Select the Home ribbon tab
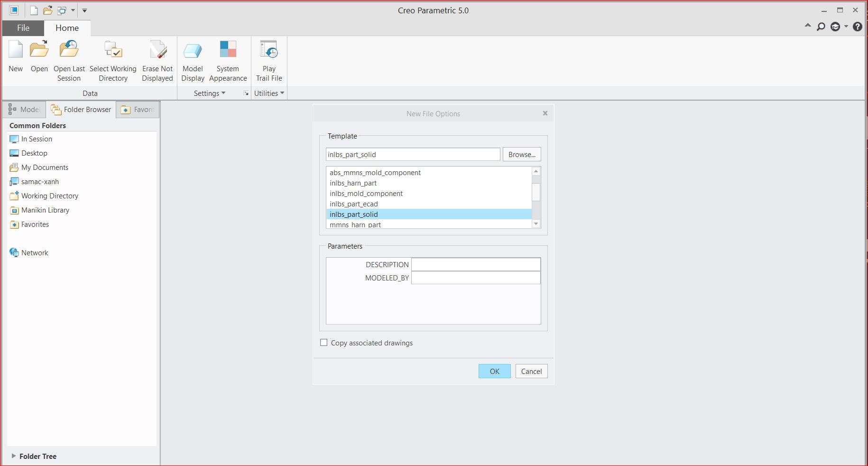This screenshot has width=868, height=466. click(x=67, y=28)
